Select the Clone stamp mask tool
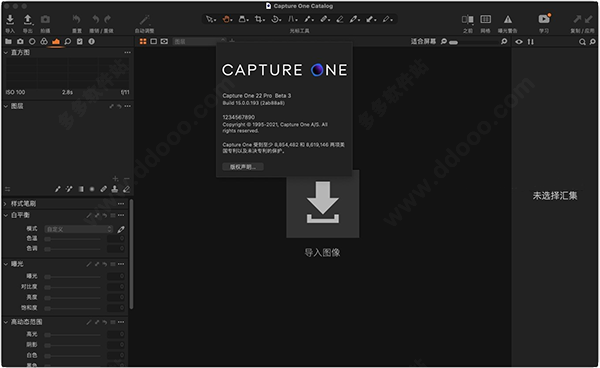Viewport: 600px width, 368px height. pyautogui.click(x=114, y=189)
